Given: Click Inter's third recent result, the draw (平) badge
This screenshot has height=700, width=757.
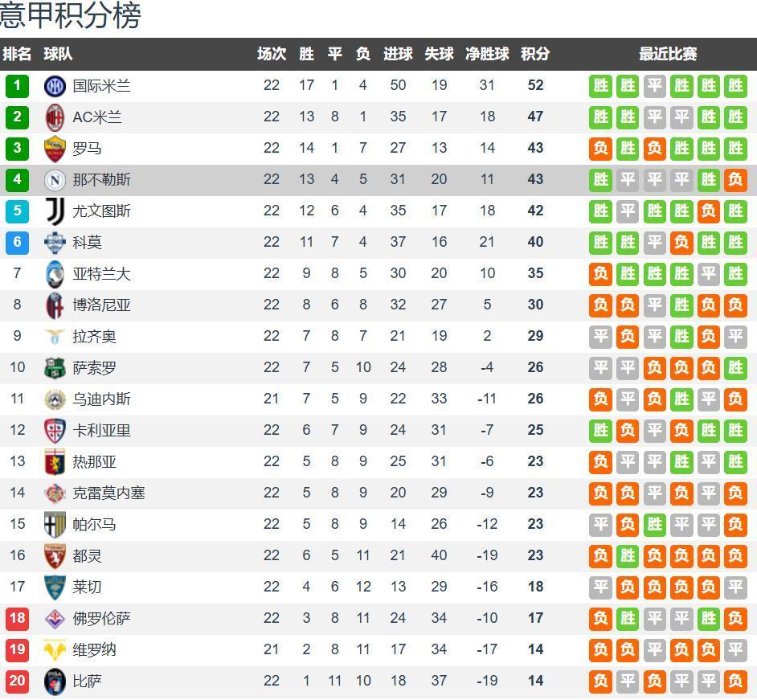Looking at the screenshot, I should tap(655, 86).
